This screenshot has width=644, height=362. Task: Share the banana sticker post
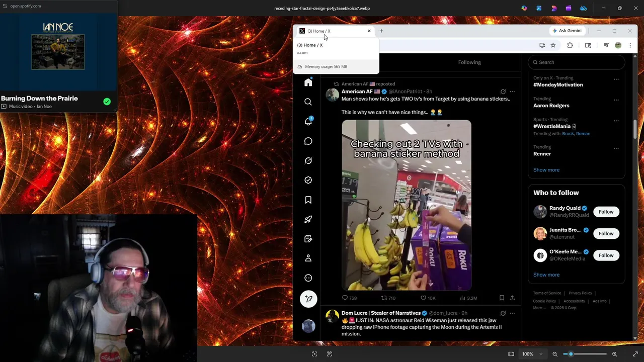point(512,298)
